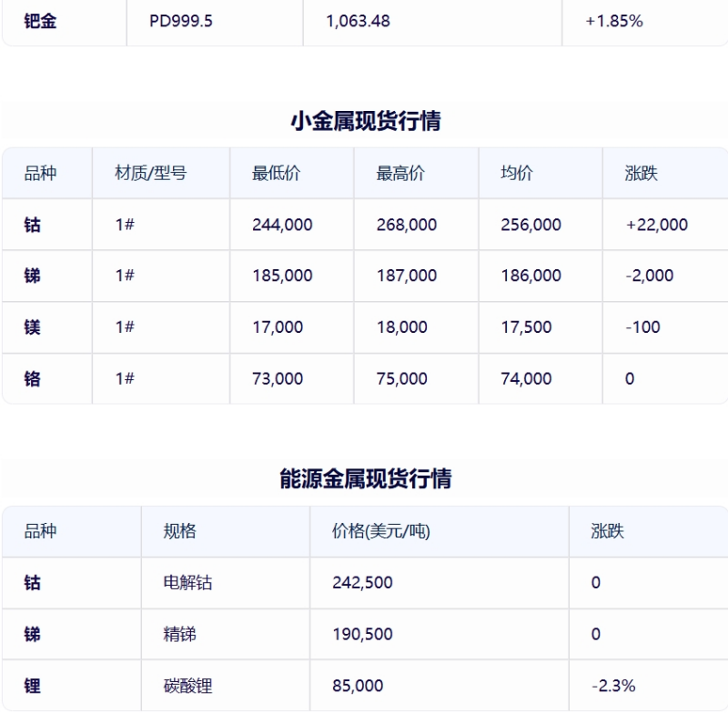728x713 pixels.
Task: Click the lithium change value -2.3%
Action: pyautogui.click(x=613, y=686)
